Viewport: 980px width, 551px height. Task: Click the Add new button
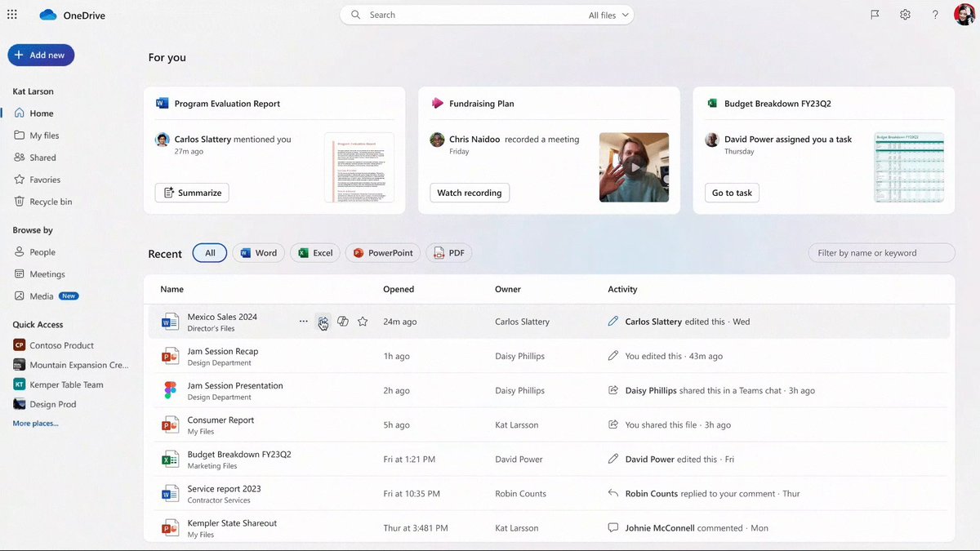[x=41, y=55]
